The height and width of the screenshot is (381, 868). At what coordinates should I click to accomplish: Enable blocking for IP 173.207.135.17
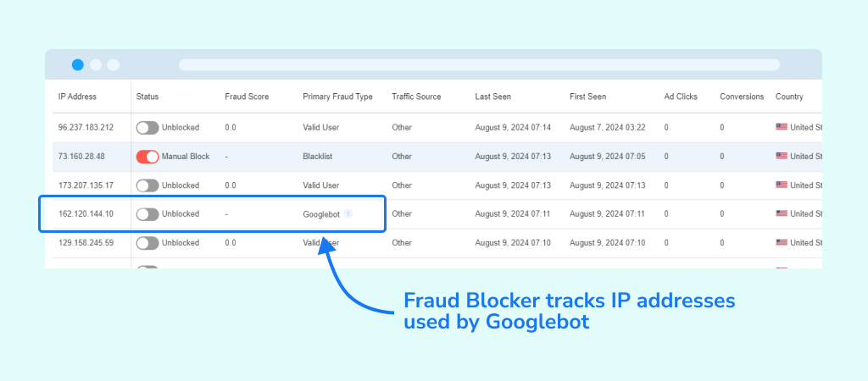tap(147, 185)
